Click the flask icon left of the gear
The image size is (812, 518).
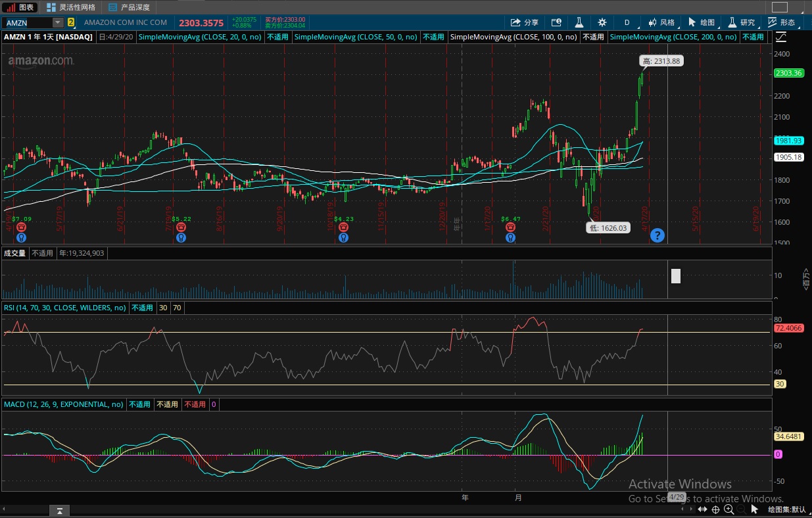pyautogui.click(x=579, y=22)
